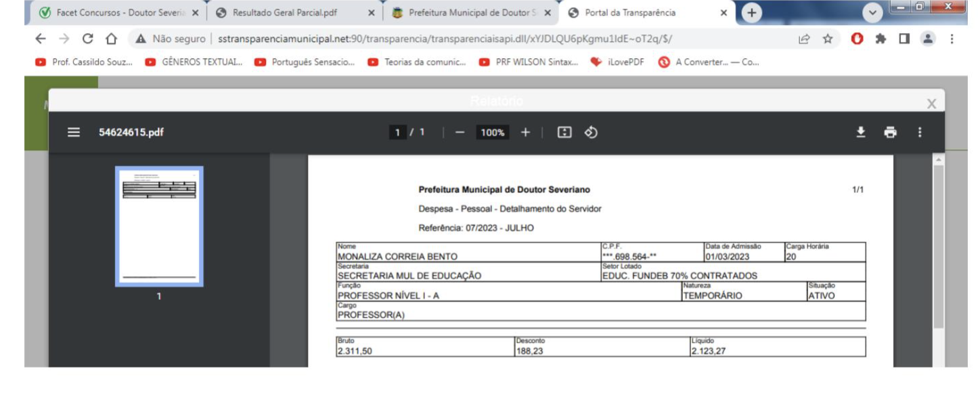This screenshot has width=980, height=394.
Task: Click the fit to page button
Action: [x=564, y=133]
